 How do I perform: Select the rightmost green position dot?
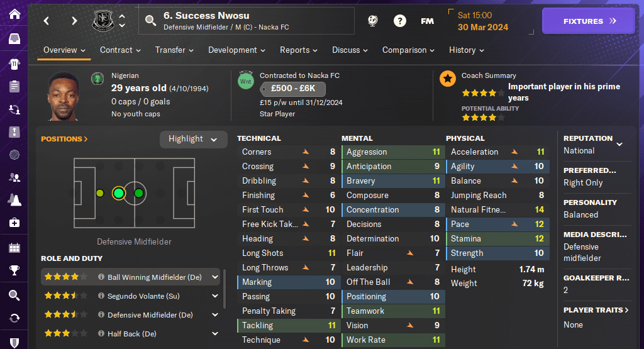coord(138,193)
